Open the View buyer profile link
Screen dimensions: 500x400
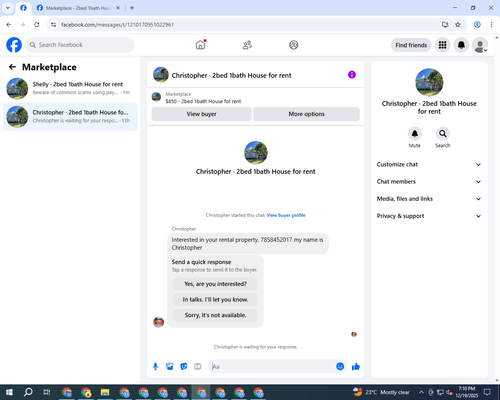[286, 215]
